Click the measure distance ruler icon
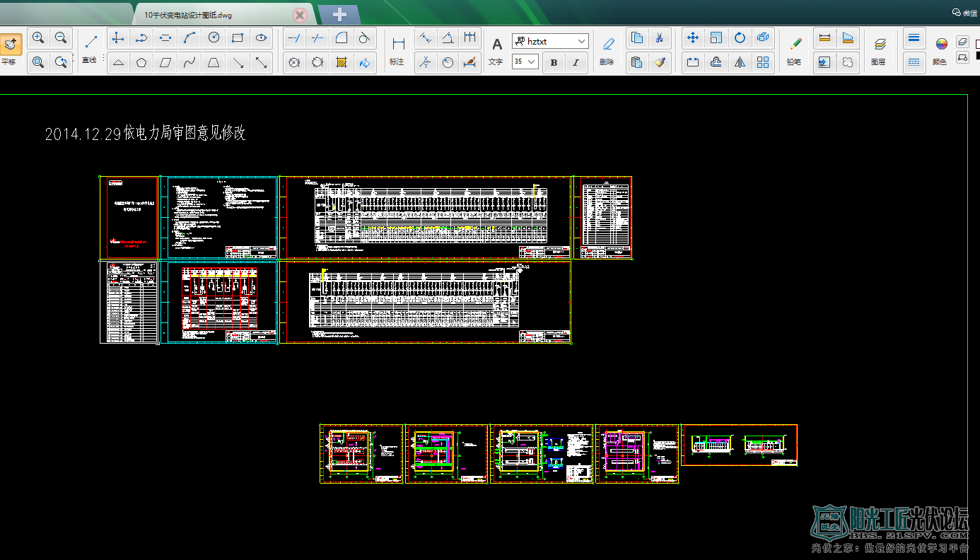 click(x=824, y=38)
